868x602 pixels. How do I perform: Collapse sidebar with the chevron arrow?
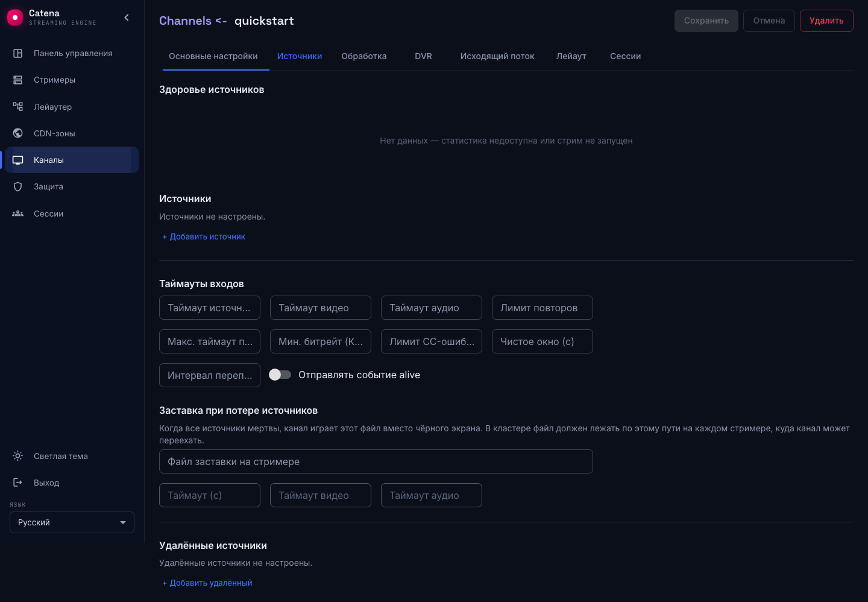point(127,17)
